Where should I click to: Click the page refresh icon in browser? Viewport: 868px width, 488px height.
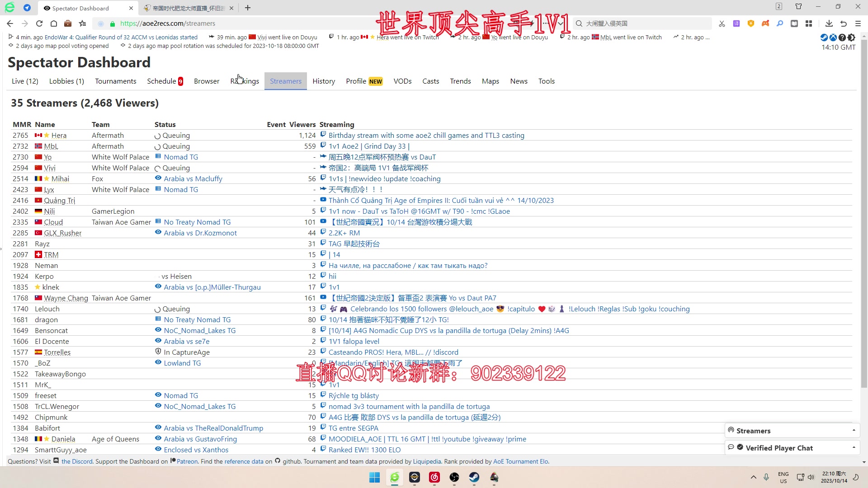(x=39, y=23)
